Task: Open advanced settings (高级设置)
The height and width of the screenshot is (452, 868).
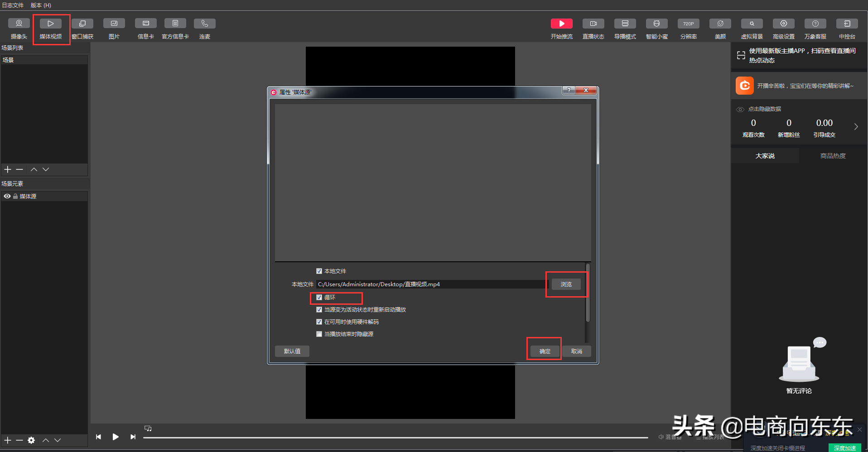Action: click(784, 29)
